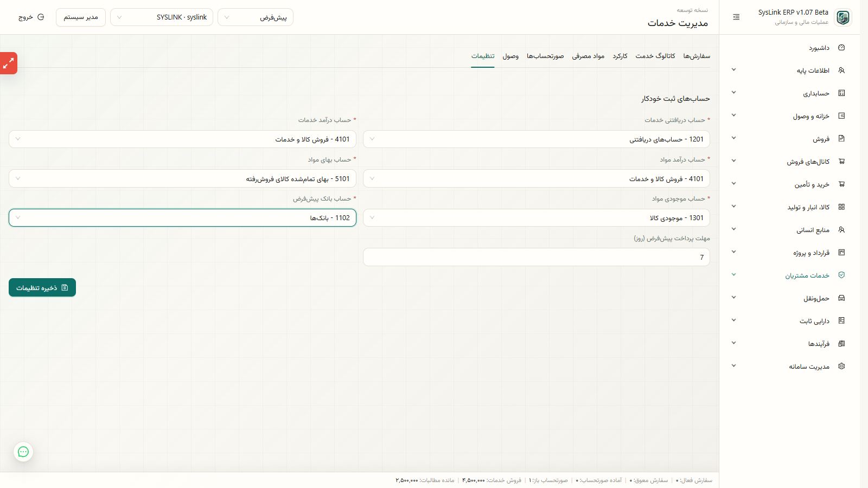Collapse the sidebar with the menu toggle icon
868x488 pixels.
[736, 17]
